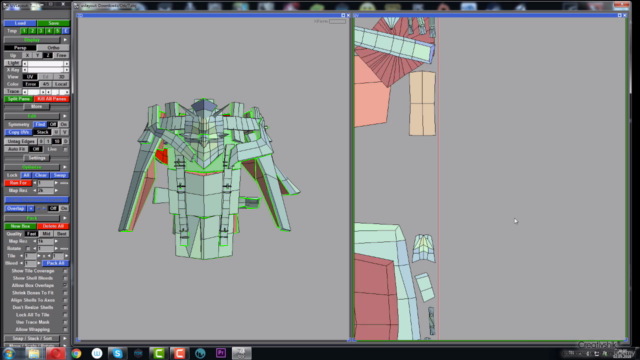
Task: Expand the Edit section arrow
Action: click(65, 116)
